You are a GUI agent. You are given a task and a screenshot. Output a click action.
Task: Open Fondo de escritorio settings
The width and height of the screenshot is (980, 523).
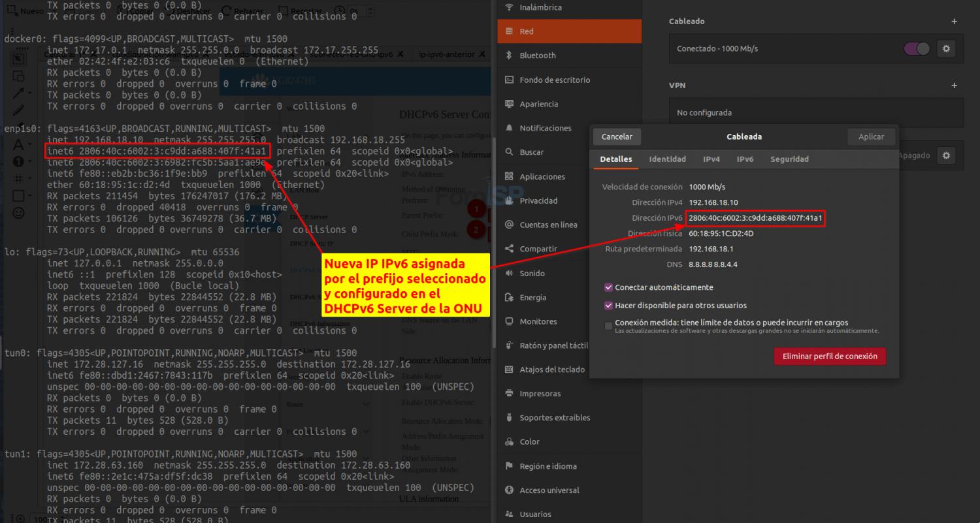[x=554, y=80]
